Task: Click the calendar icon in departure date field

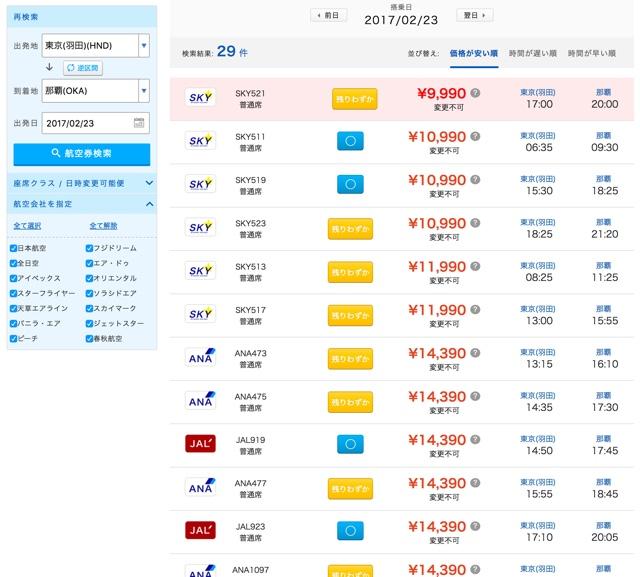Action: pyautogui.click(x=139, y=123)
